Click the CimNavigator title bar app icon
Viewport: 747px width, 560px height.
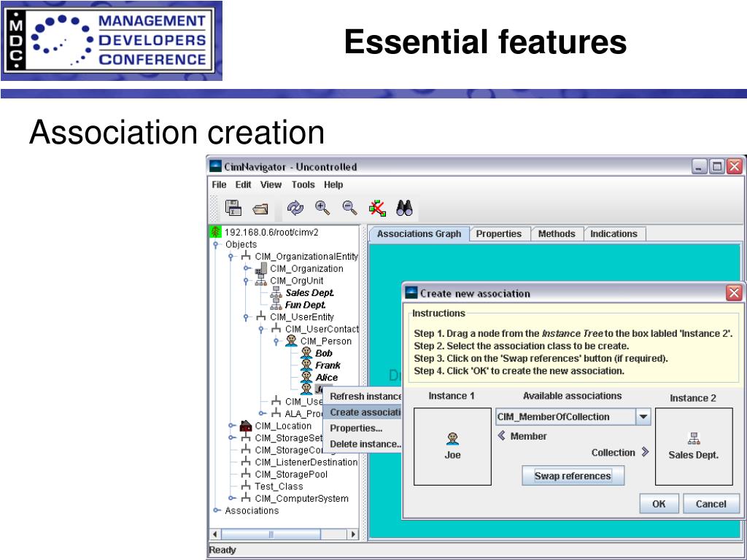pyautogui.click(x=216, y=167)
